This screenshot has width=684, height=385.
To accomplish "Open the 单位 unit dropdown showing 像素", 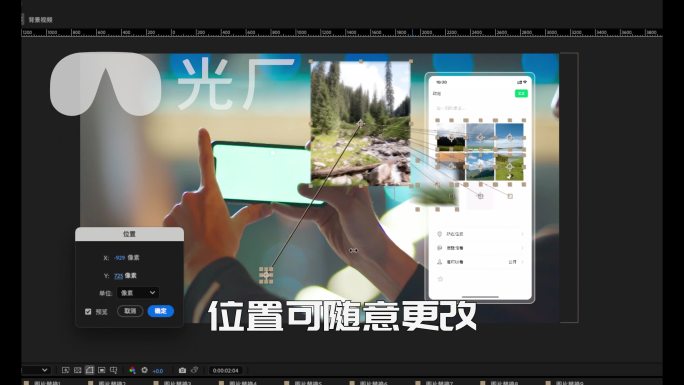I will click(x=138, y=293).
